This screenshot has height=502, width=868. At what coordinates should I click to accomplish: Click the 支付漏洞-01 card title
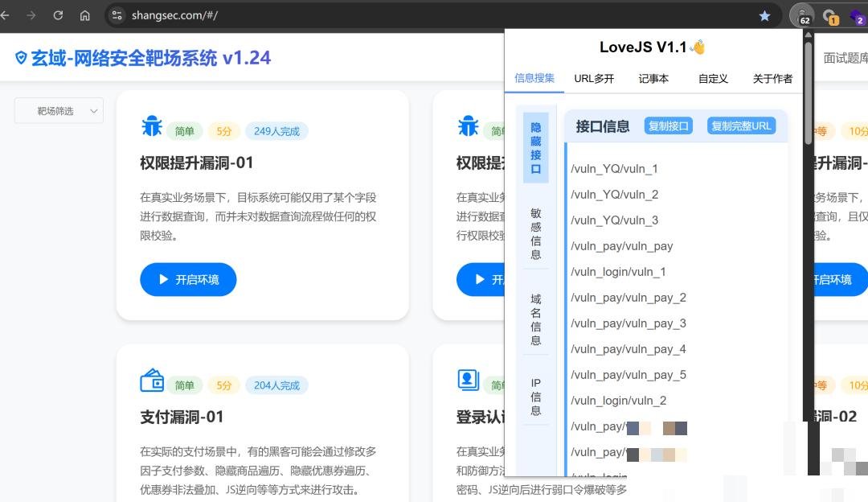(x=182, y=417)
